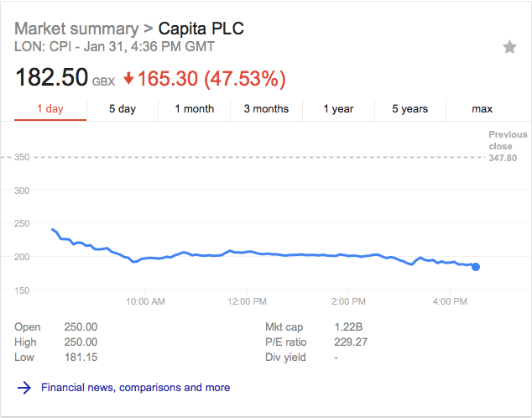This screenshot has height=418, width=532.
Task: Select the 5 years range
Action: click(x=409, y=109)
